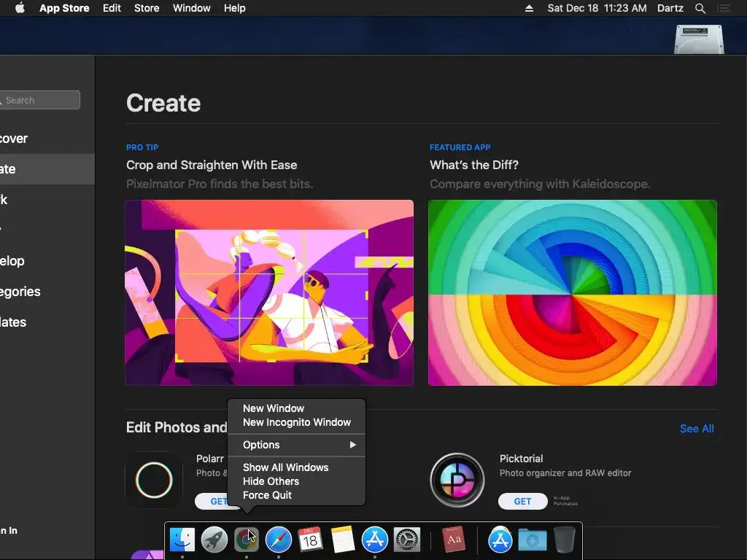Open Finder from the Dock

(x=182, y=540)
